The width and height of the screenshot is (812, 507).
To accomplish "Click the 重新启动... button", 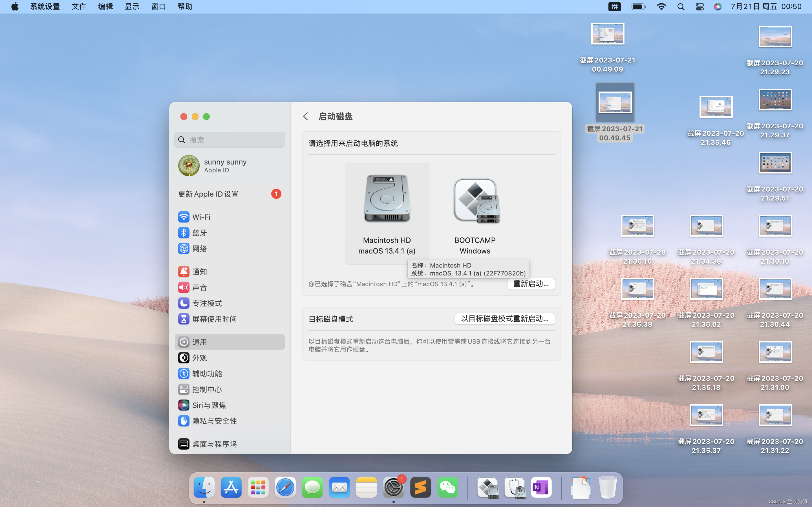I will point(531,284).
